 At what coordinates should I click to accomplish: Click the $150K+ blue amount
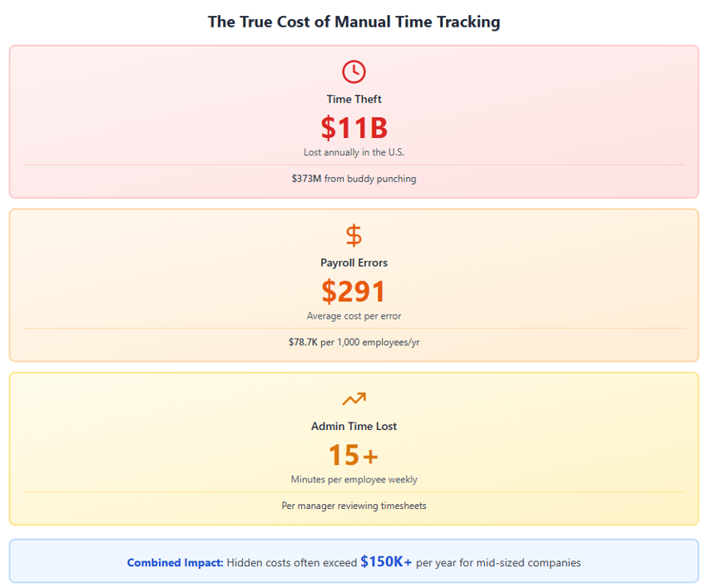click(x=386, y=562)
